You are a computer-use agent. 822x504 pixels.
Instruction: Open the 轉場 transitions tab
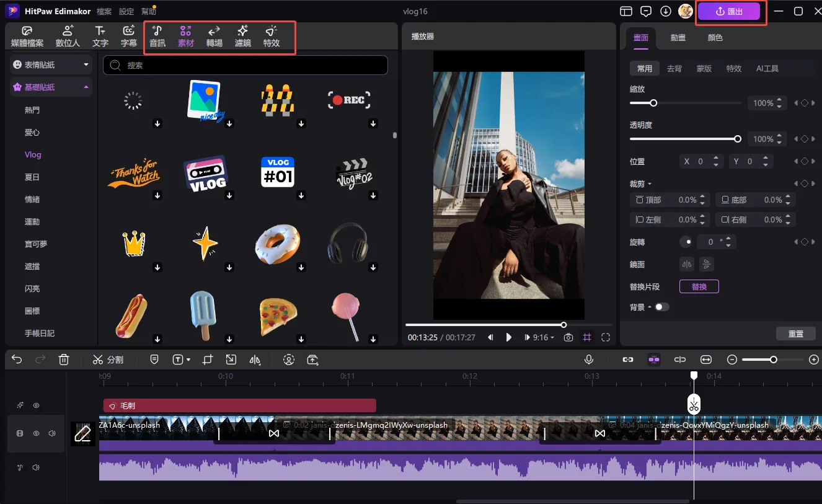(x=214, y=37)
